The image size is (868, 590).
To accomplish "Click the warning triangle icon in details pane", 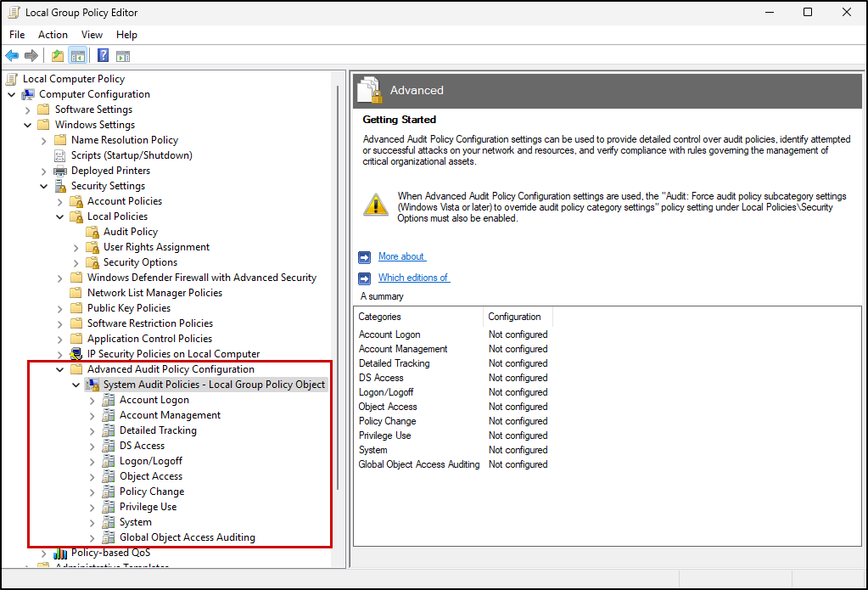I will click(x=375, y=205).
